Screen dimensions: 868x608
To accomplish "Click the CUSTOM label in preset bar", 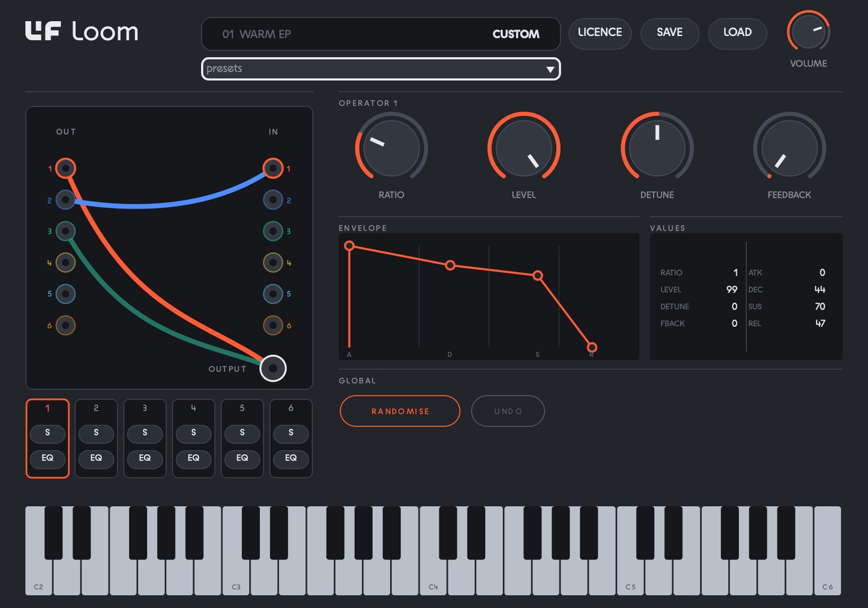I will 516,34.
